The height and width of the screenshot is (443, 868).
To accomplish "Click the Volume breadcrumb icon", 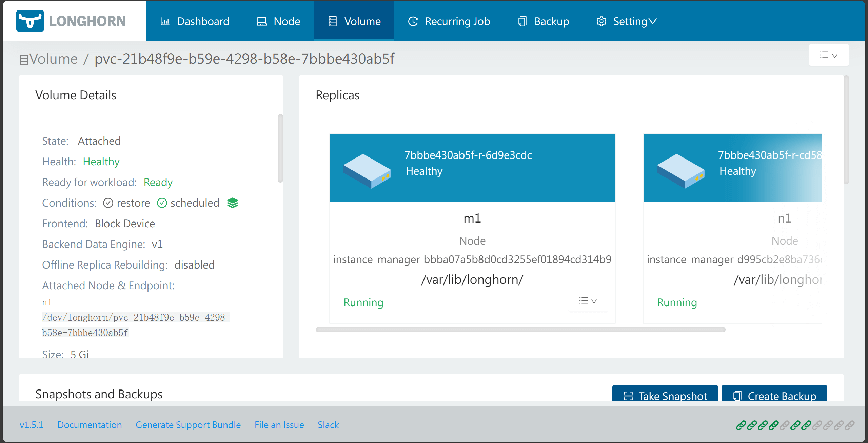I will click(x=24, y=60).
